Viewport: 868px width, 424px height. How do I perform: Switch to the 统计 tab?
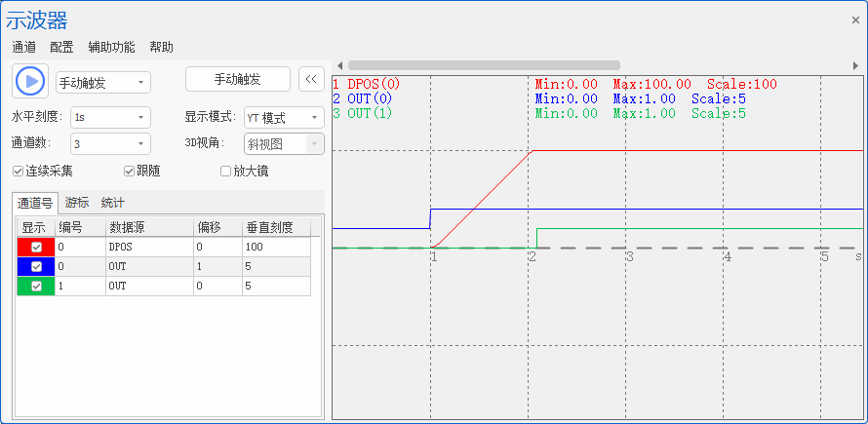coord(113,202)
